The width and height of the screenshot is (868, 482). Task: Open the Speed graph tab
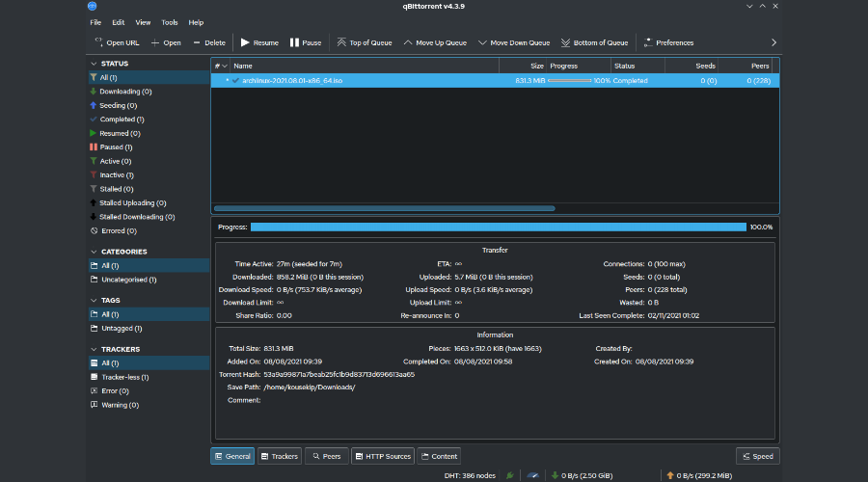pos(758,456)
